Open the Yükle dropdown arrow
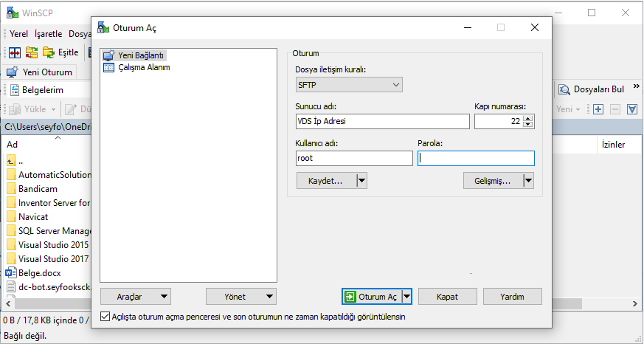The image size is (644, 344). point(53,109)
